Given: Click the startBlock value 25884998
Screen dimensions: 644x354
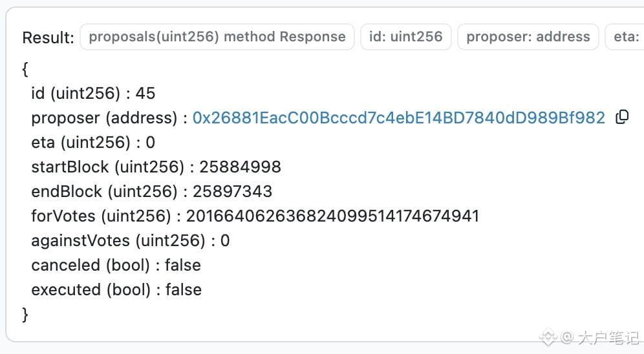Looking at the screenshot, I should click(x=241, y=167).
